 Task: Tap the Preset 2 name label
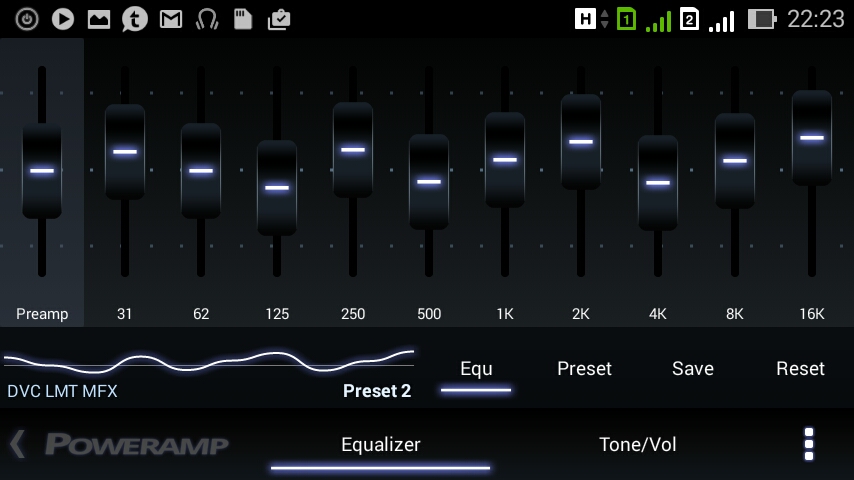(x=377, y=391)
